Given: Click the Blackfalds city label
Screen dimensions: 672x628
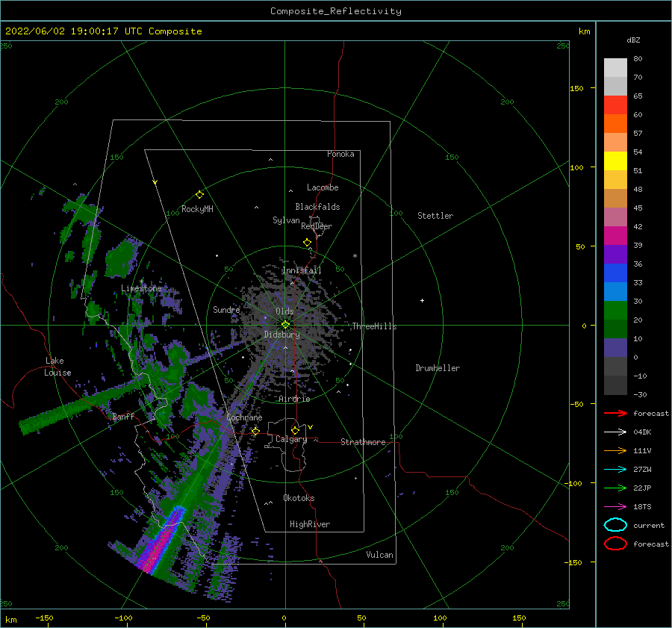Looking at the screenshot, I should [317, 207].
